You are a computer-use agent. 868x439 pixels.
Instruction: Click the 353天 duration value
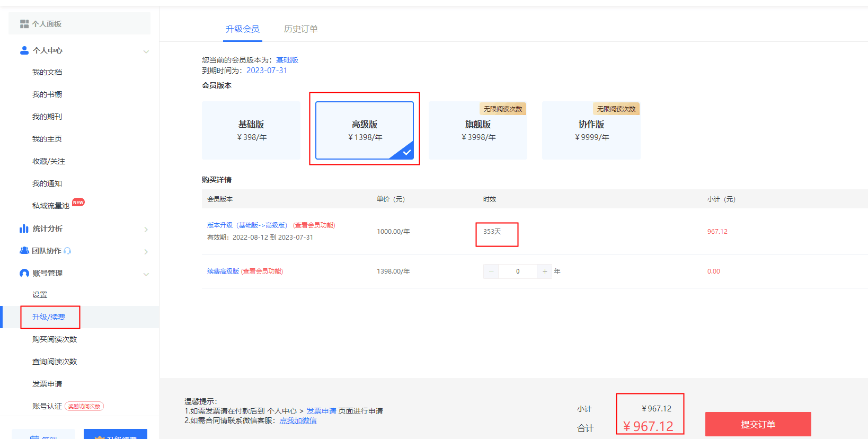[492, 232]
